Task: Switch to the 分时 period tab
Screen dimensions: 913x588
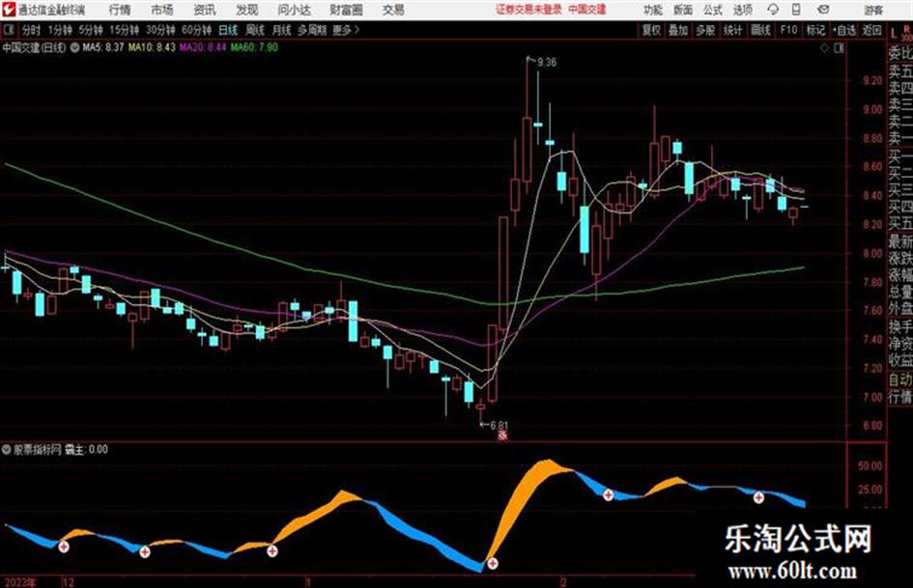Action: pyautogui.click(x=31, y=30)
